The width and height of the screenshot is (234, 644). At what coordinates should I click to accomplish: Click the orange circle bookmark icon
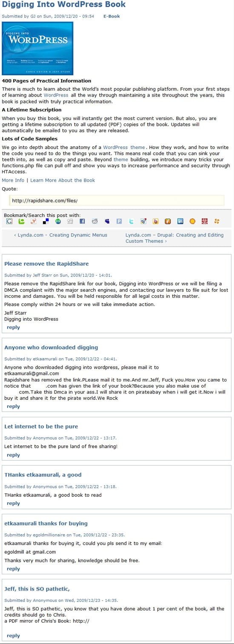click(x=192, y=221)
